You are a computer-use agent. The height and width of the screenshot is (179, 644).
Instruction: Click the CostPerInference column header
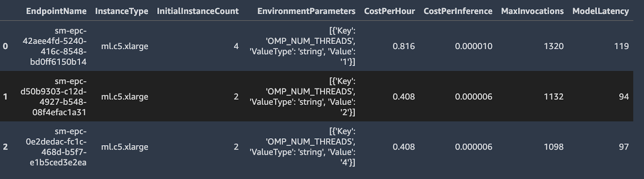pyautogui.click(x=458, y=11)
